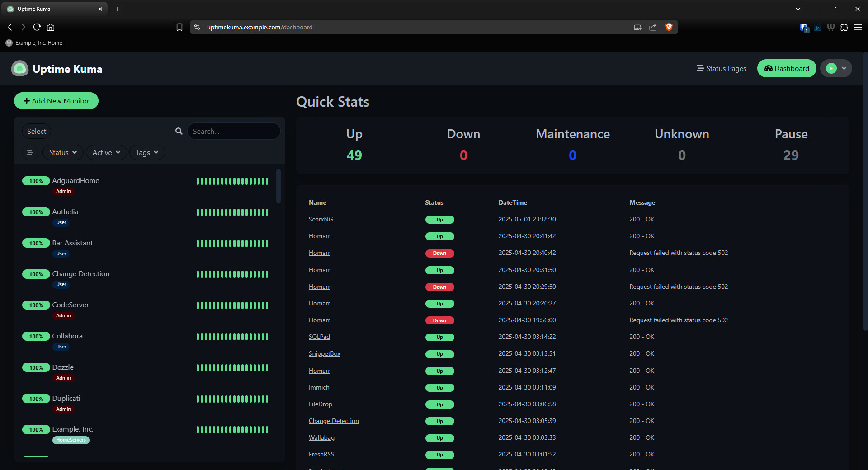Expand the Tags filter dropdown
This screenshot has height=470, width=868.
[x=147, y=152]
